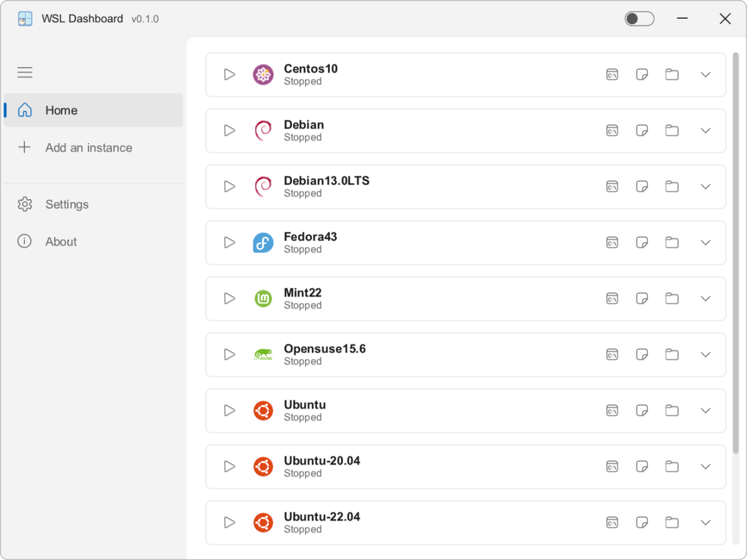Screen dimensions: 747x560
Task: Open terminal for Opensuse15.6
Action: 612,355
